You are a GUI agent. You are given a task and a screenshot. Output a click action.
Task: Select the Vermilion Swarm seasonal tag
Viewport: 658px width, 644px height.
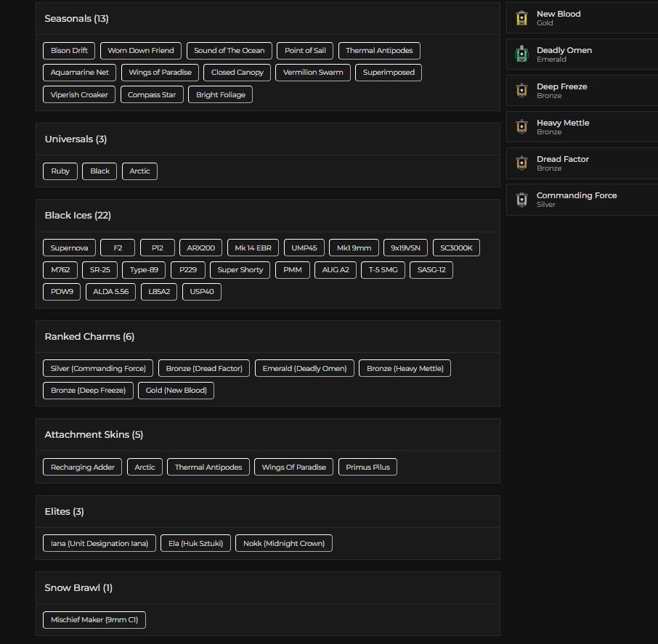312,73
